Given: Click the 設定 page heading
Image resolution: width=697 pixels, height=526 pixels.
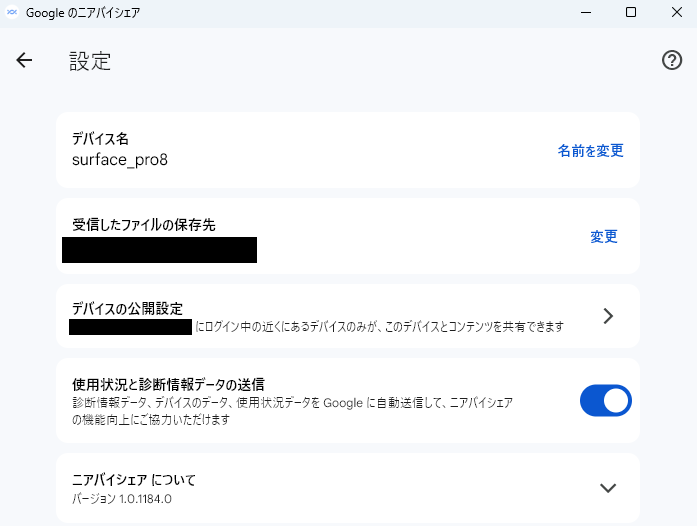Looking at the screenshot, I should [90, 61].
